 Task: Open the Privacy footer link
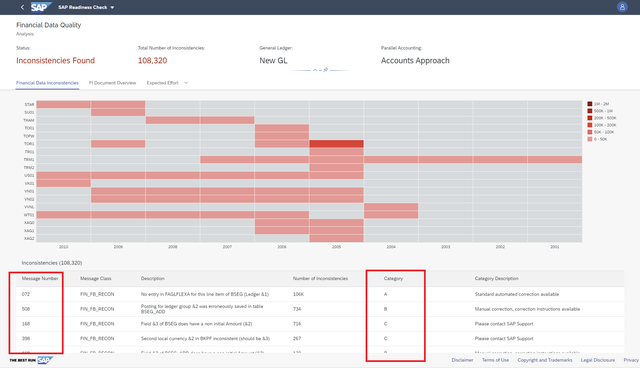[631, 360]
